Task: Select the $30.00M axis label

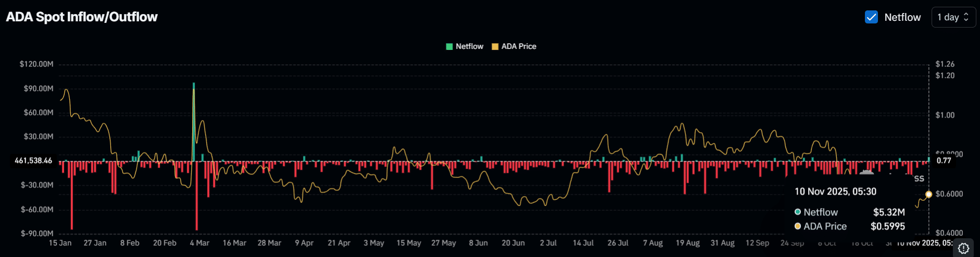Action: coord(39,136)
